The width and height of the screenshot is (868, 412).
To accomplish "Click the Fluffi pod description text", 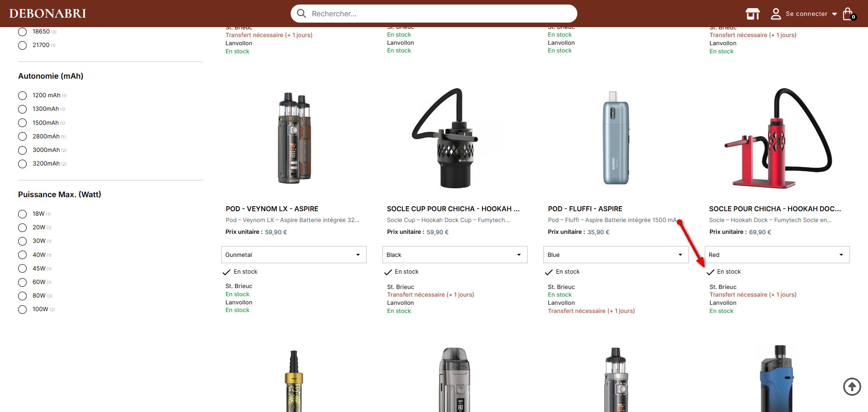I will (613, 220).
